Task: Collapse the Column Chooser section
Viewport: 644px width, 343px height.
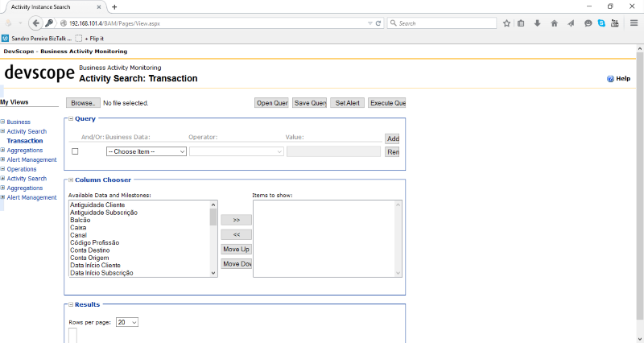Action: 69,180
